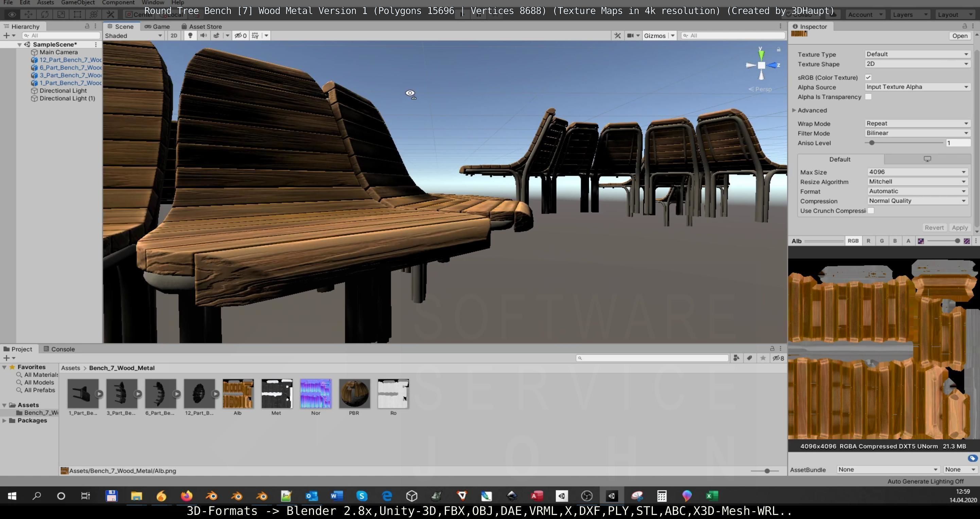Enable Use Crunch Compression checkbox

(871, 211)
